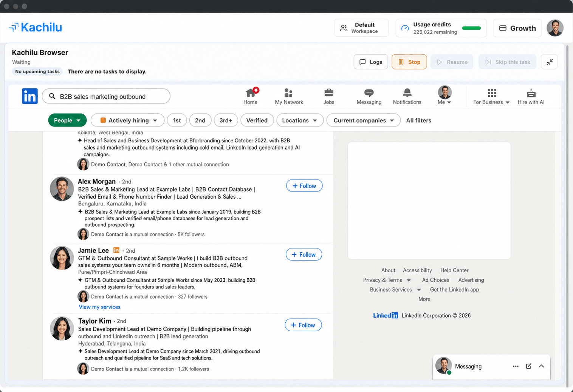
Task: Open All filters
Action: coord(418,120)
